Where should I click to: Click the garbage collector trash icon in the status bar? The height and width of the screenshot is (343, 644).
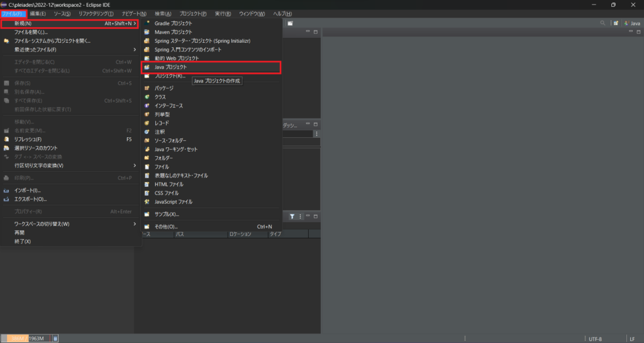[x=55, y=339]
